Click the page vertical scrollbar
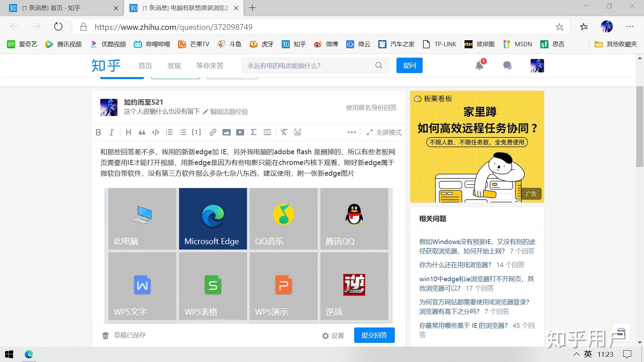This screenshot has height=362, width=644. click(x=640, y=127)
